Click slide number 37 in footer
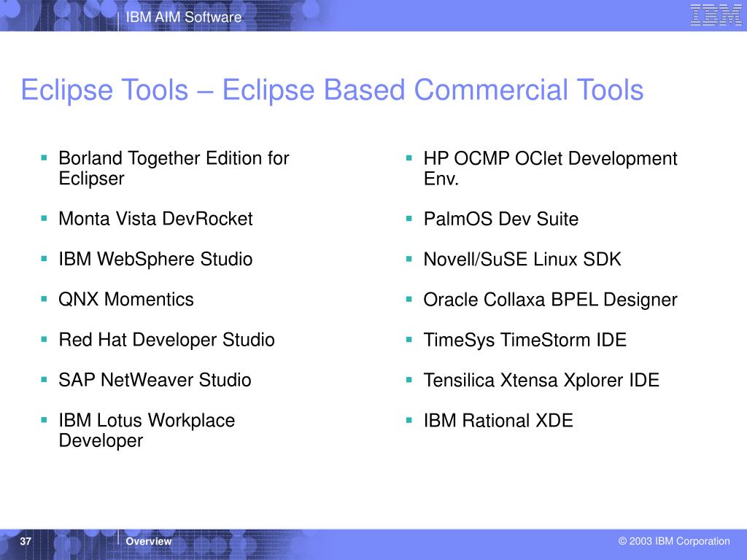The image size is (747, 560). [x=26, y=542]
